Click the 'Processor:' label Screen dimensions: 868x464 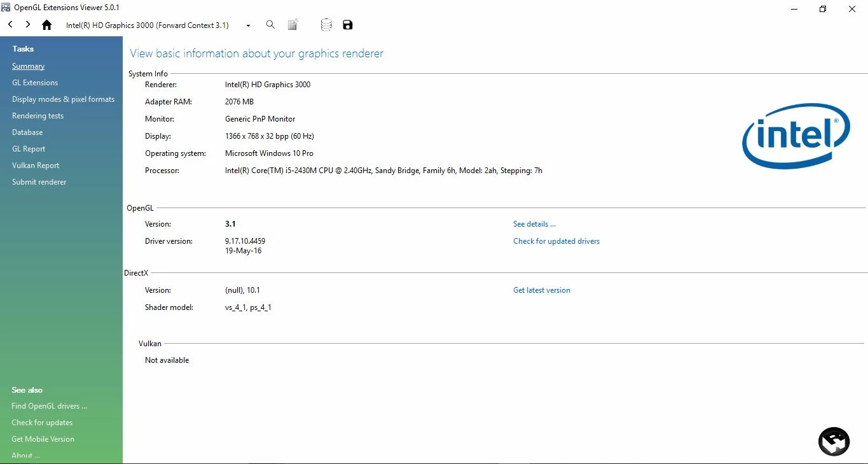pos(162,171)
